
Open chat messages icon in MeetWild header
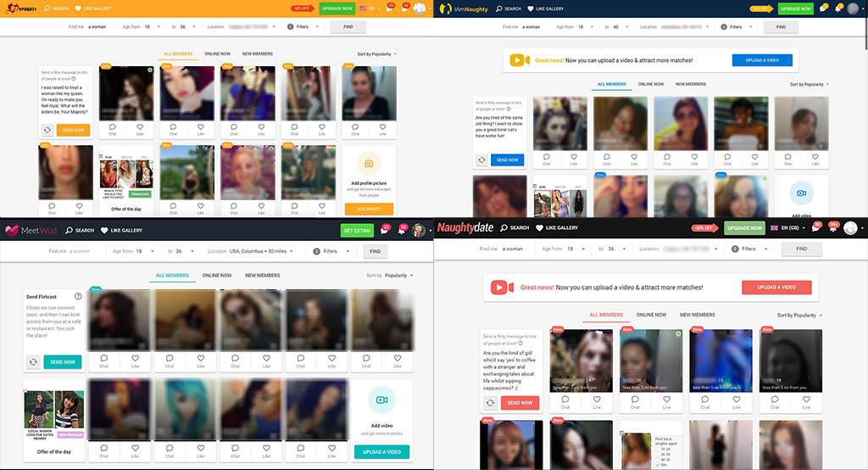pyautogui.click(x=385, y=230)
